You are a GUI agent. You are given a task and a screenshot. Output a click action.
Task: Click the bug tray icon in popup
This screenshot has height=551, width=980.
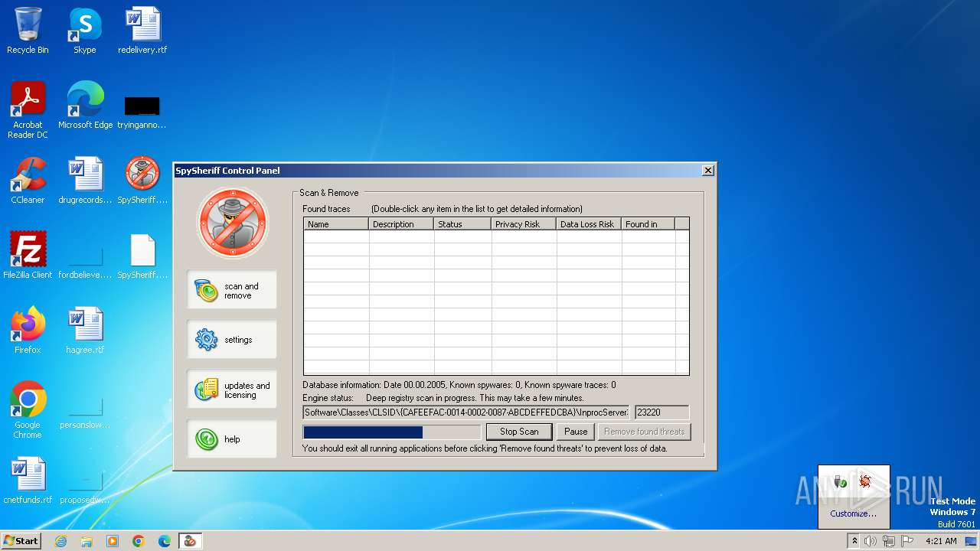point(866,481)
